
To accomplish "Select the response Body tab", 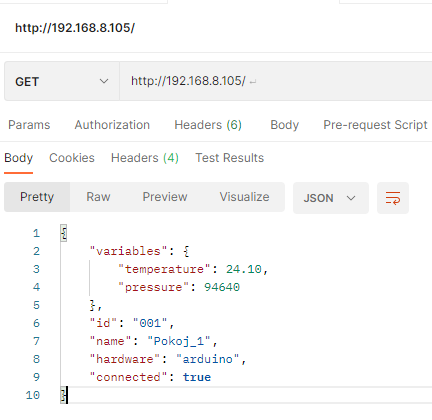I will click(x=18, y=158).
